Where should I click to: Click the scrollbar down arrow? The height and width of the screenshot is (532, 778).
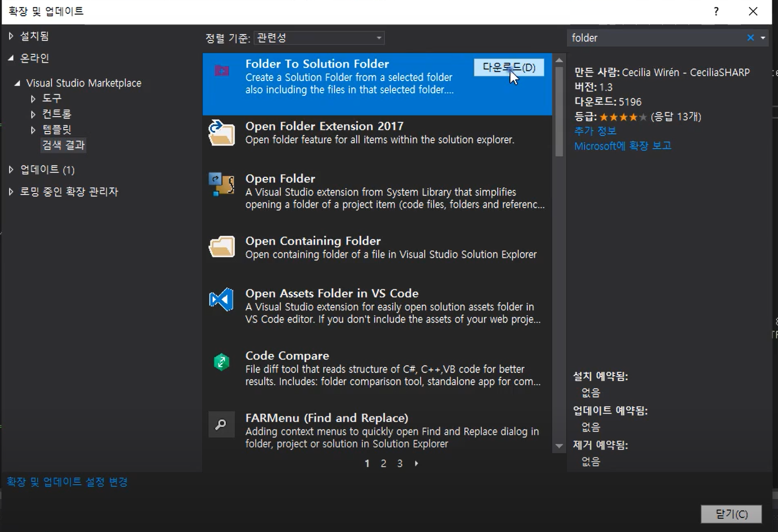559,446
